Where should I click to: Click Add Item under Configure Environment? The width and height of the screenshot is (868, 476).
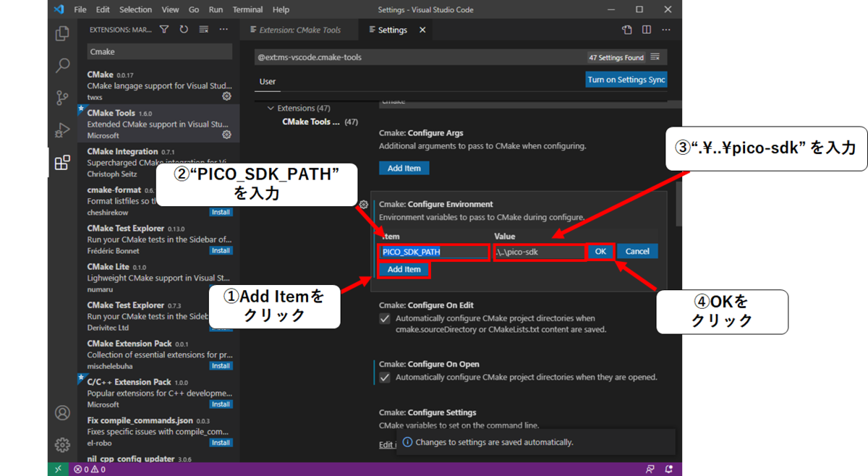[x=404, y=269]
